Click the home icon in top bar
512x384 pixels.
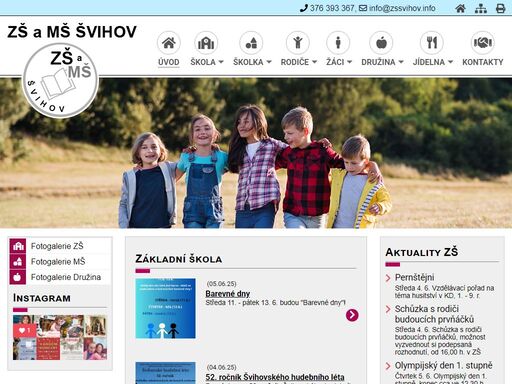click(x=460, y=8)
